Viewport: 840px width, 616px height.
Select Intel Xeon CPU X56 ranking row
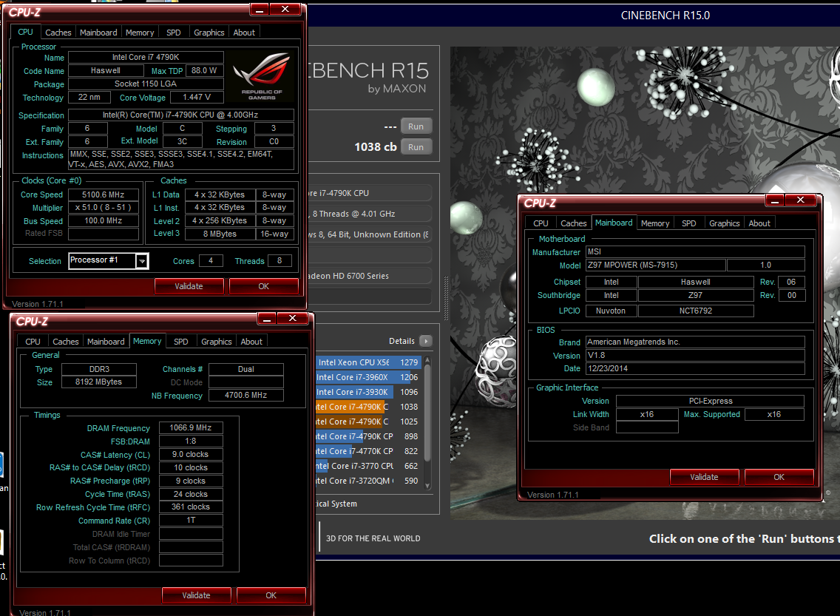click(x=368, y=362)
